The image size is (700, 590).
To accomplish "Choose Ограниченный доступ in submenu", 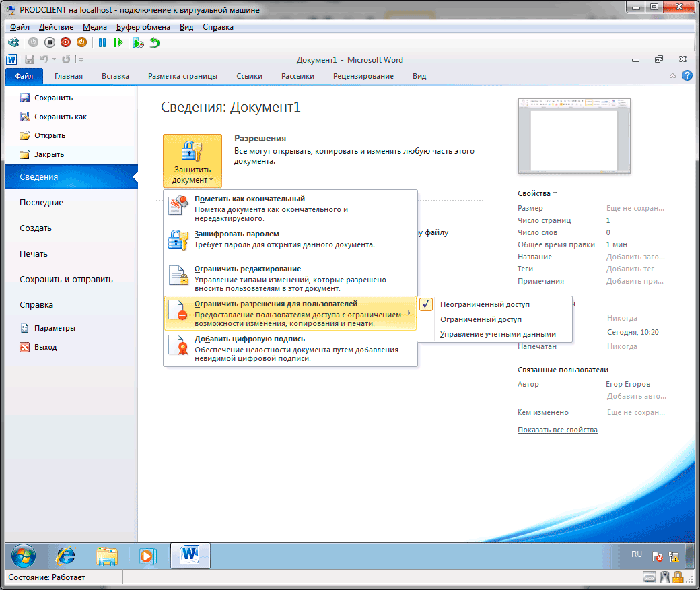I will [x=495, y=319].
